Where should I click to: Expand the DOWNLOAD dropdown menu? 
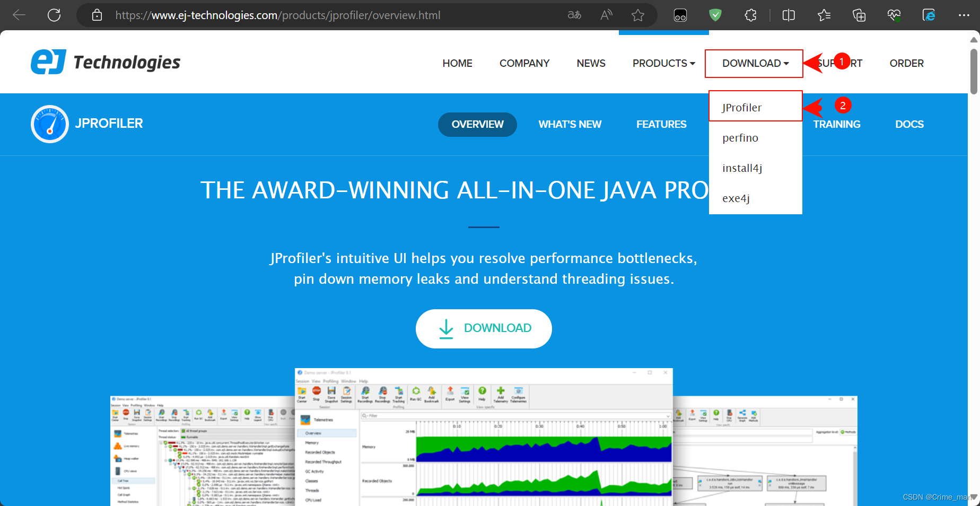(x=755, y=63)
